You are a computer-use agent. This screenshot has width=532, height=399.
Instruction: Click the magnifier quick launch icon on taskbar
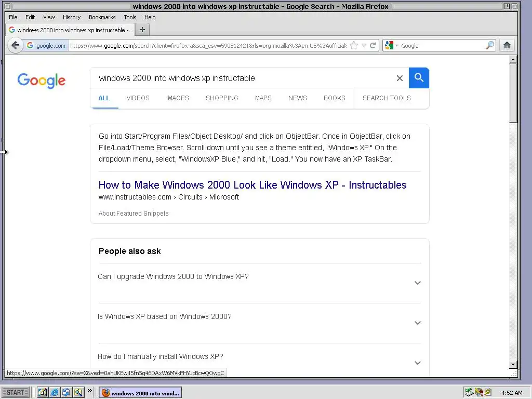tap(78, 392)
